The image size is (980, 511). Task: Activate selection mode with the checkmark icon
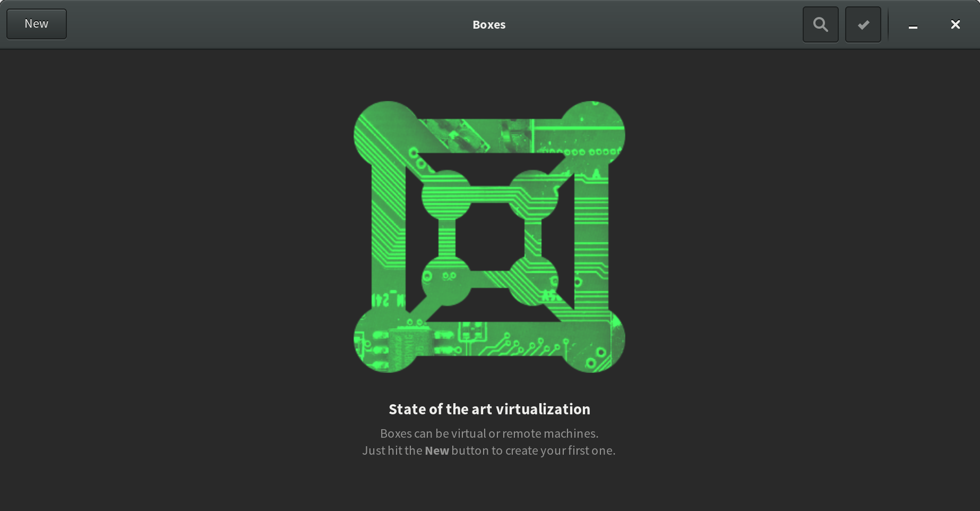click(x=863, y=24)
